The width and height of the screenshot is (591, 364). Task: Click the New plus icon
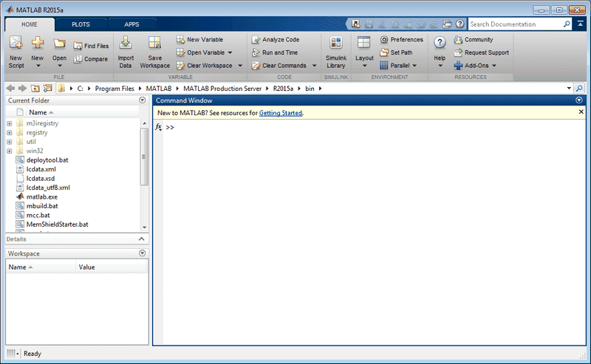(38, 42)
